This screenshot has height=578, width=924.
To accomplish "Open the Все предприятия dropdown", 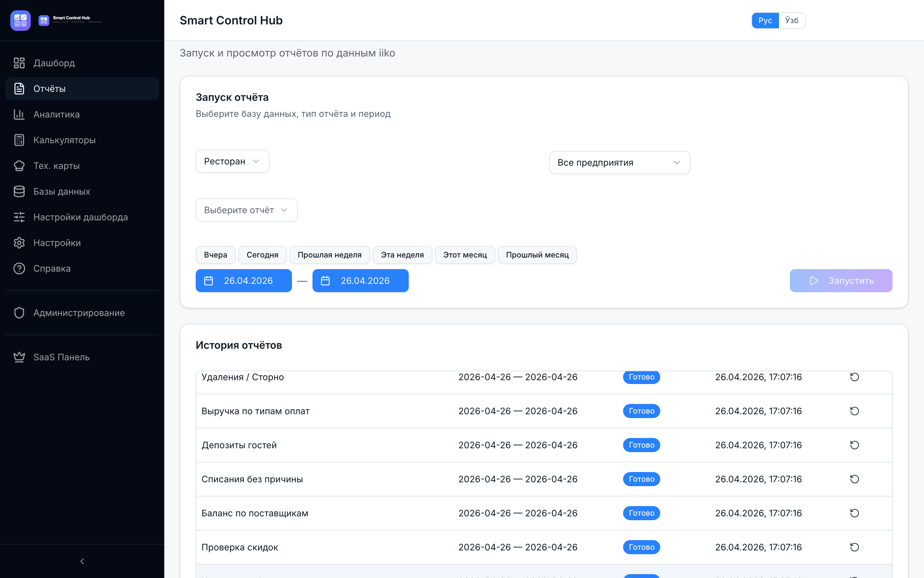I will [619, 162].
